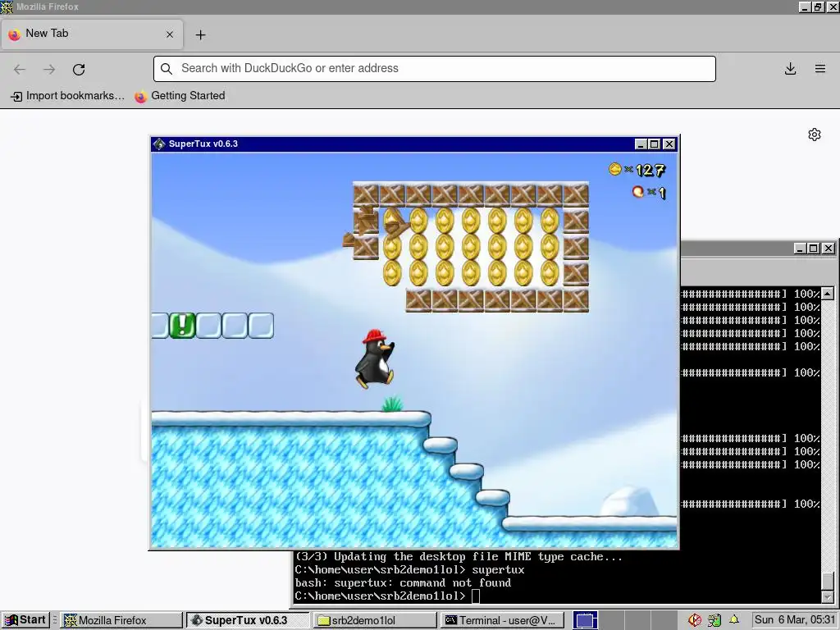Open New Tab personalize gear icon
The width and height of the screenshot is (840, 630).
pyautogui.click(x=815, y=135)
